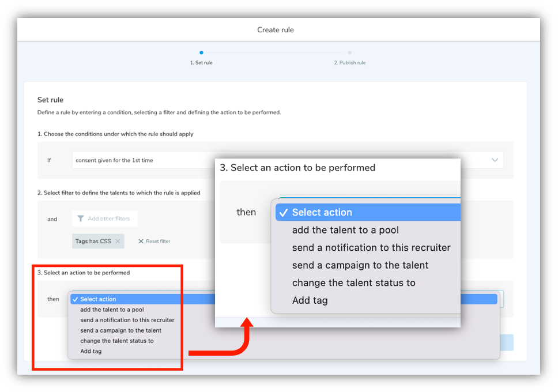Click the 'Reset filter' text link

pos(158,241)
